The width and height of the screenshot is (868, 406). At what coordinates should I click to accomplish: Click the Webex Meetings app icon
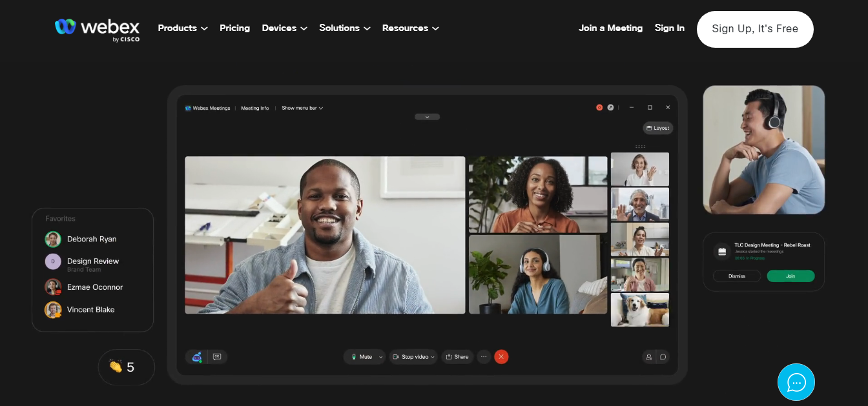pos(188,108)
